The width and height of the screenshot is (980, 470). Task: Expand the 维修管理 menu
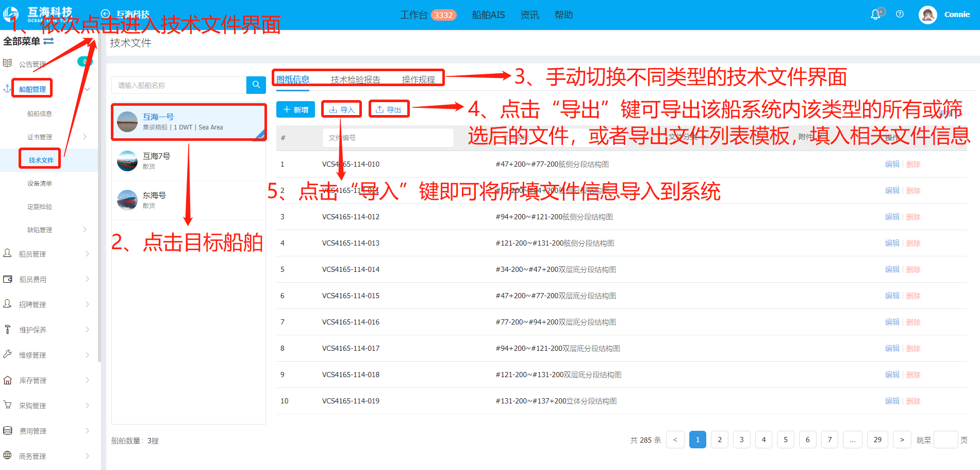pyautogui.click(x=87, y=355)
